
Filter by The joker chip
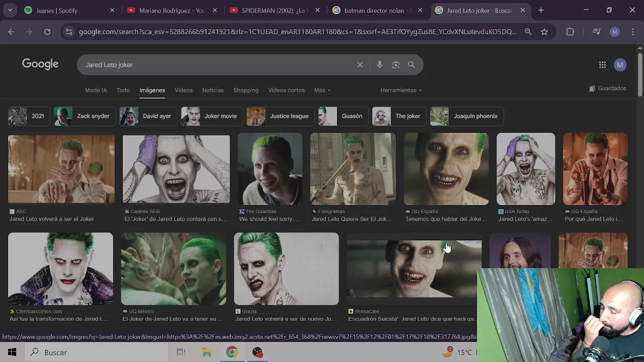coord(399,116)
